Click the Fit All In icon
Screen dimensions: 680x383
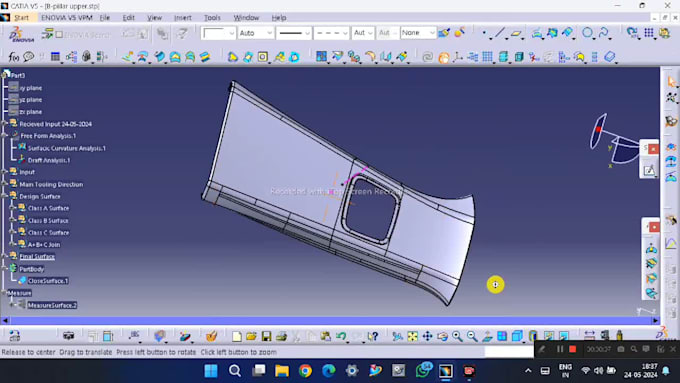click(x=412, y=336)
